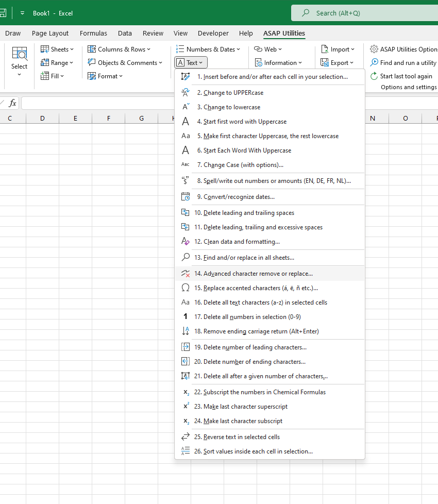Open the Draw tab
This screenshot has height=504, width=438.
coord(13,33)
